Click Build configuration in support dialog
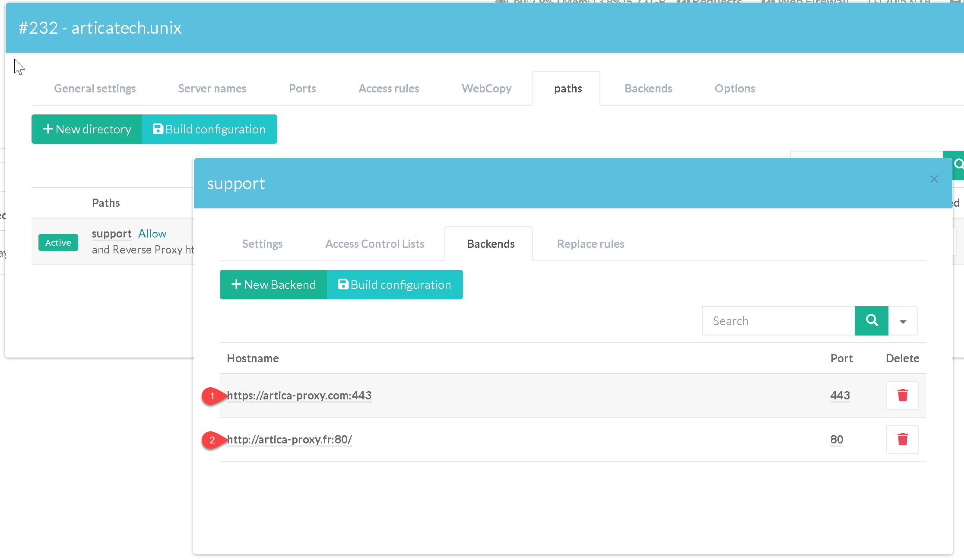This screenshot has height=560, width=964. click(x=395, y=285)
